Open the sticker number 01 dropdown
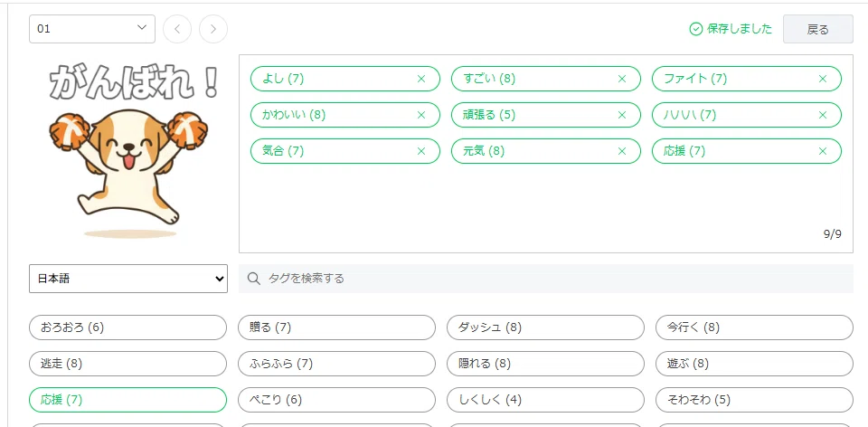Screen dimensions: 868x427 point(92,29)
